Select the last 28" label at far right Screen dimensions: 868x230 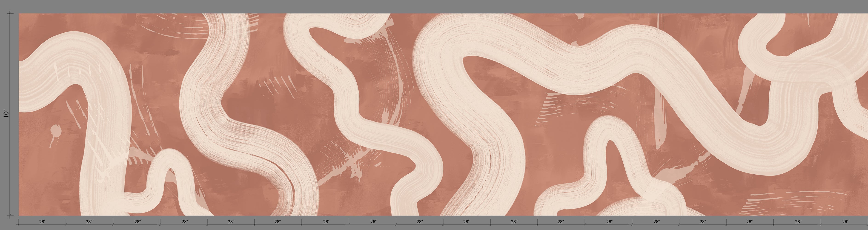click(x=845, y=222)
